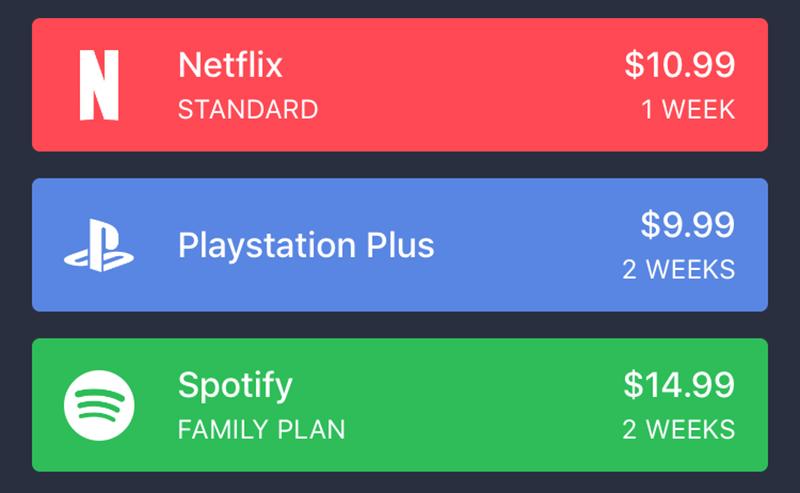Open the Netflix subscription title
The height and width of the screenshot is (493, 800).
230,66
